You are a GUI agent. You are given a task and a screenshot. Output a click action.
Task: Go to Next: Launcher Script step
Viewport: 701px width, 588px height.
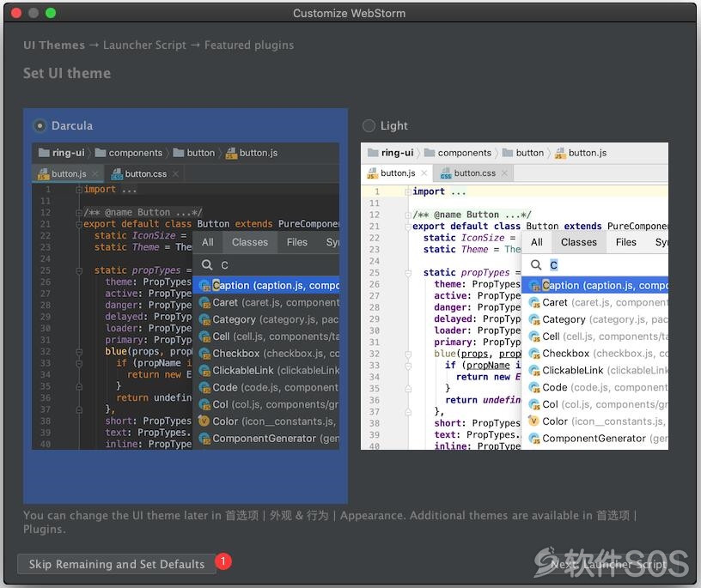click(608, 564)
